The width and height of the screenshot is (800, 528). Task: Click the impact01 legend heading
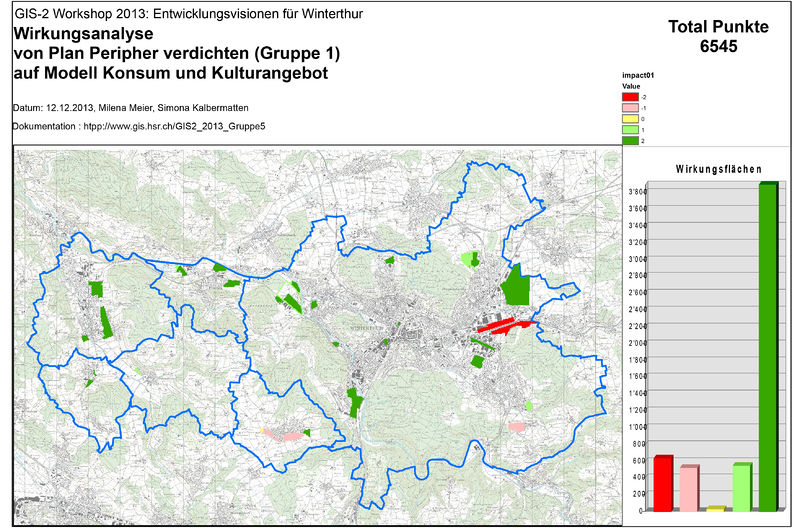pyautogui.click(x=636, y=76)
